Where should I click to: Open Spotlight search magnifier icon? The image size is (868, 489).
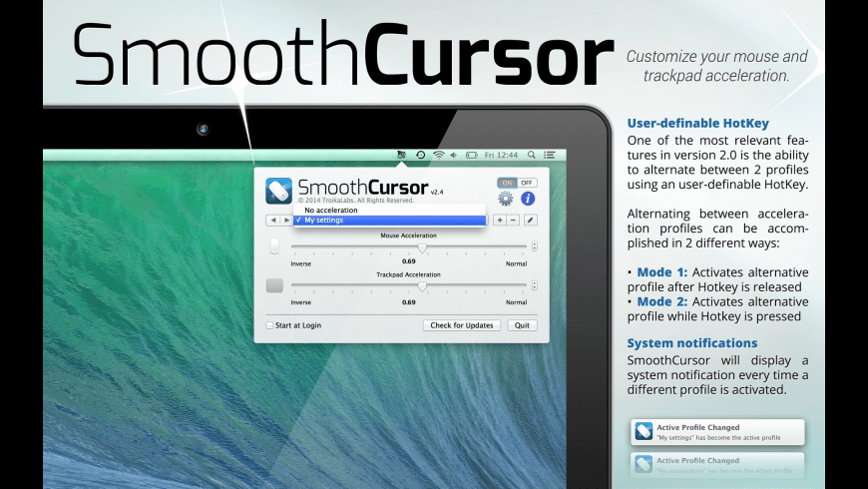pyautogui.click(x=532, y=155)
